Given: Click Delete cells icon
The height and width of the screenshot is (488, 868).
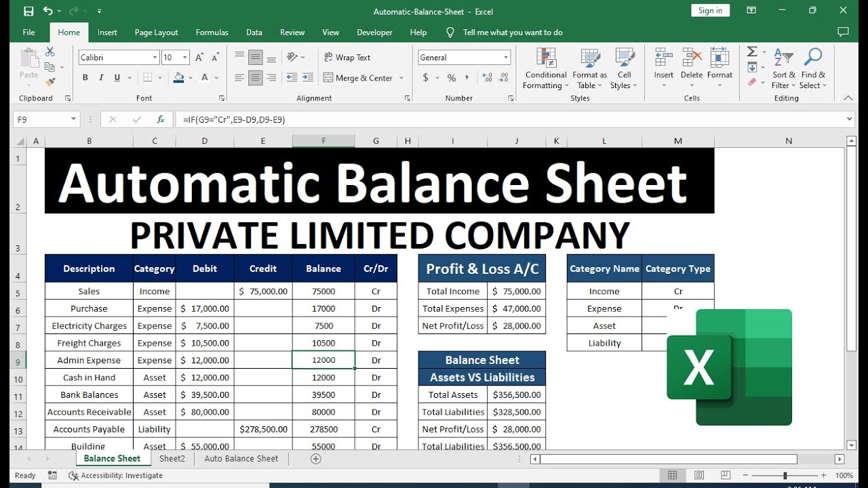Looking at the screenshot, I should 692,58.
